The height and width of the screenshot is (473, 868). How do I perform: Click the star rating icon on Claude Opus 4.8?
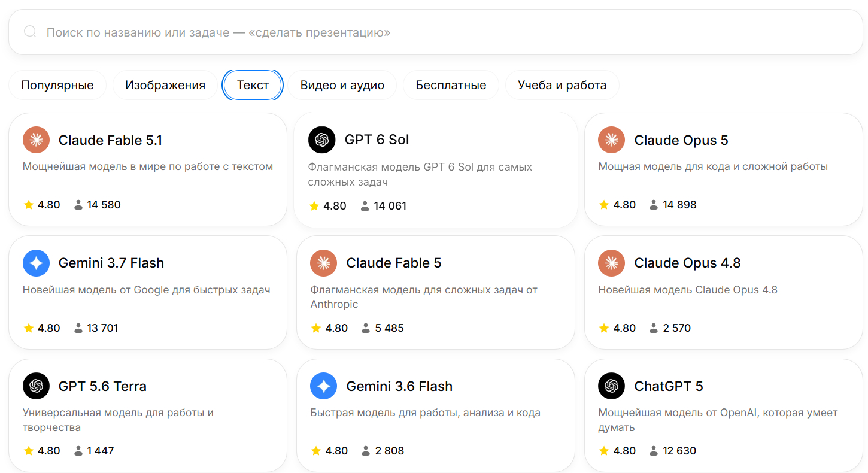pos(604,328)
